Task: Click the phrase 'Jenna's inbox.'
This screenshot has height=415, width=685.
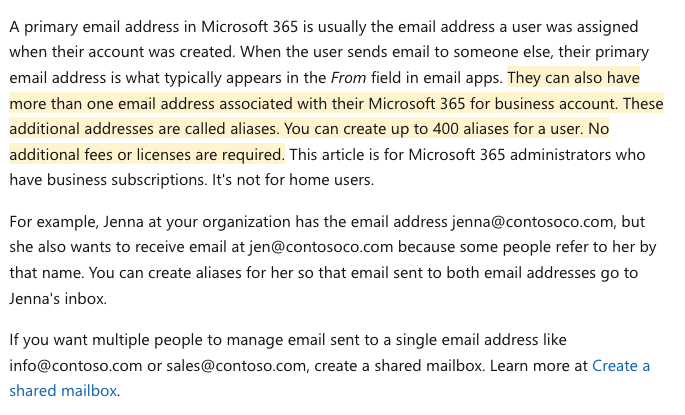Action: pyautogui.click(x=58, y=299)
